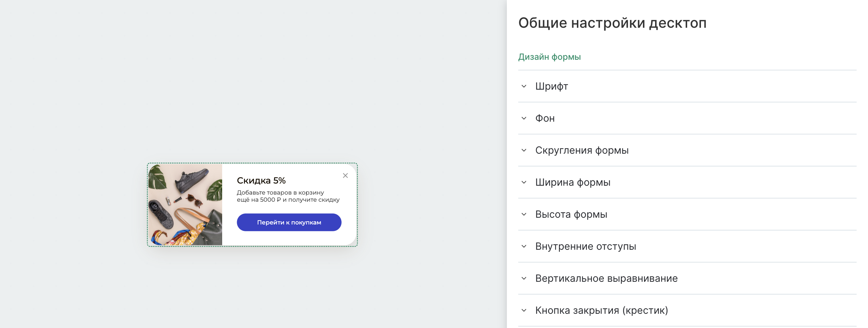The width and height of the screenshot is (868, 328).
Task: Open the Высота формы settings section
Action: (x=571, y=214)
